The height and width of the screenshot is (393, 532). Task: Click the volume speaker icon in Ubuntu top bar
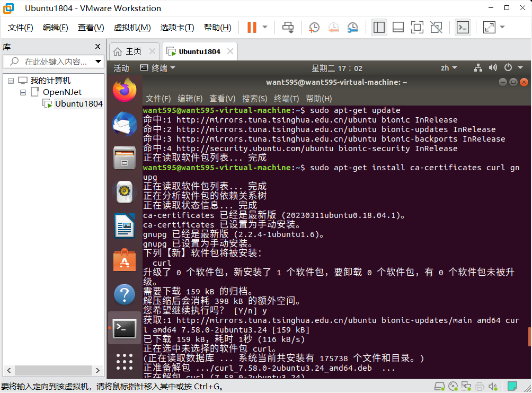(493, 68)
